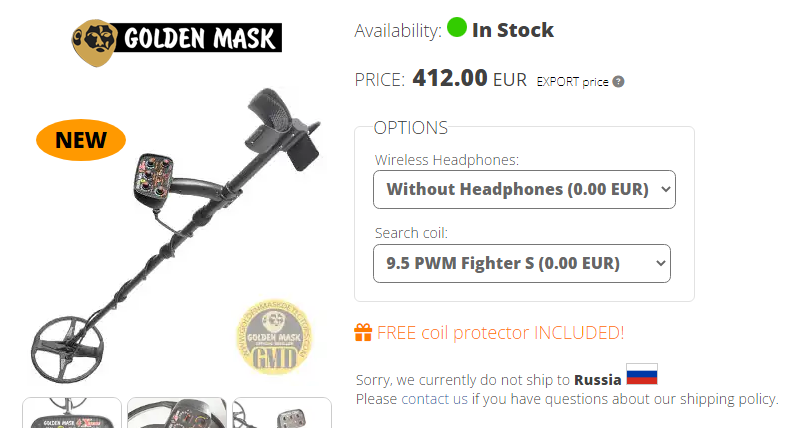Open the Wireless Headphones dropdown
The image size is (788, 428).
tap(524, 189)
